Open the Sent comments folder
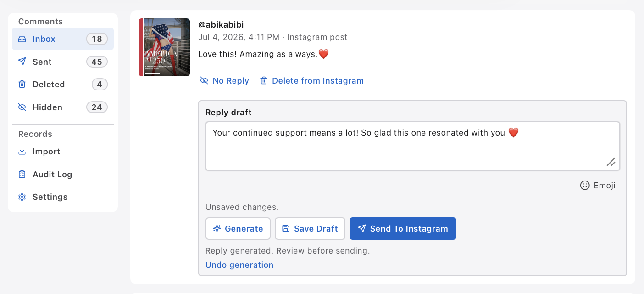 tap(63, 62)
